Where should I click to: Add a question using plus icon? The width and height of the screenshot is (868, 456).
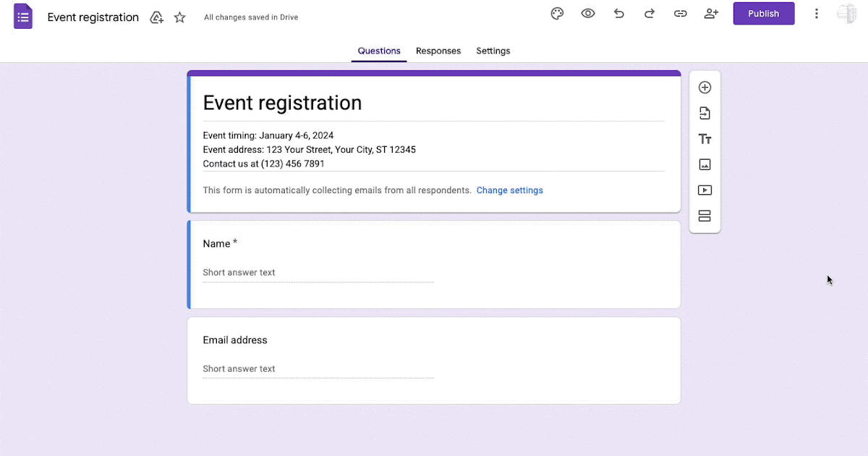[705, 88]
